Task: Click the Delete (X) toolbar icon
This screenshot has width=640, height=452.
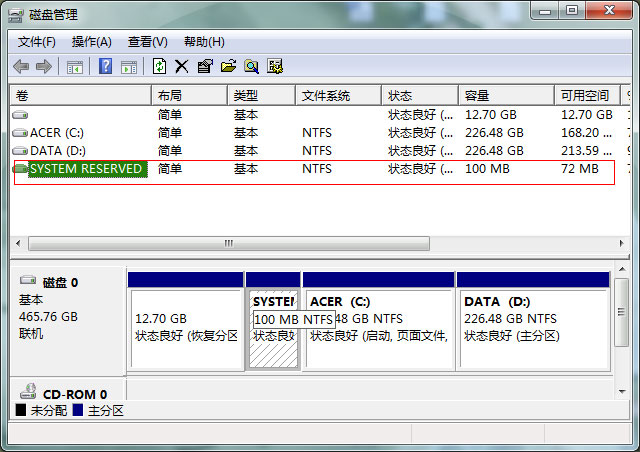Action: pos(181,67)
